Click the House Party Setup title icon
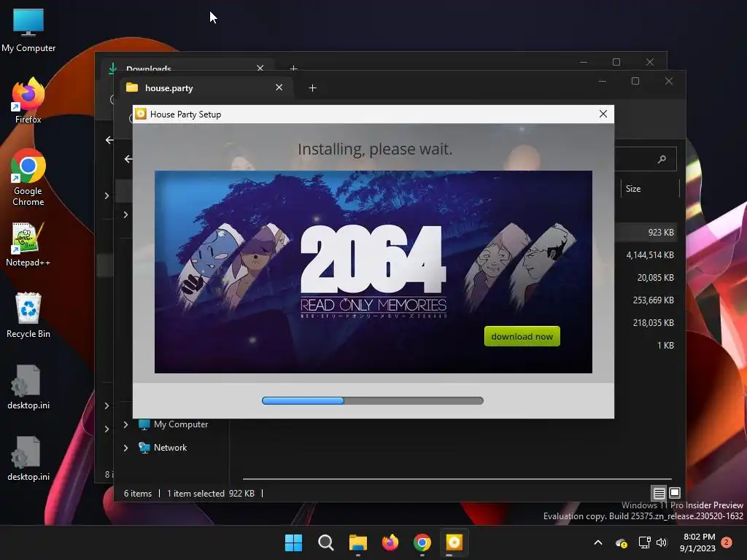747x560 pixels. click(x=141, y=114)
